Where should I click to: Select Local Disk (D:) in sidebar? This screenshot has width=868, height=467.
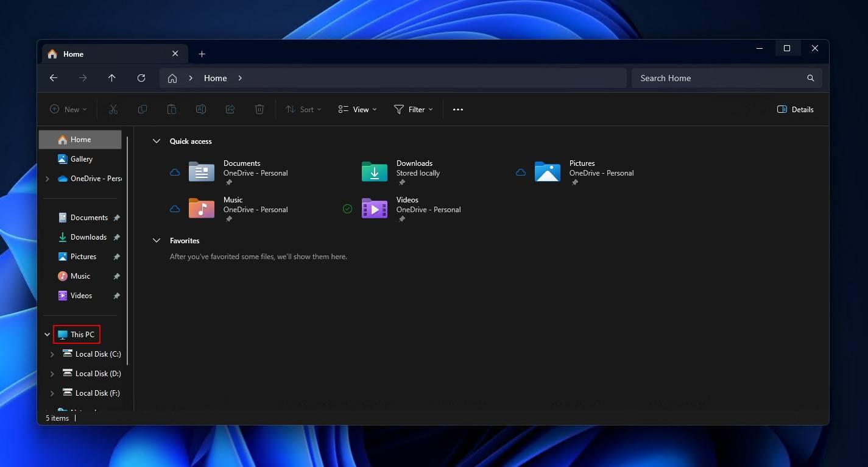click(x=91, y=374)
